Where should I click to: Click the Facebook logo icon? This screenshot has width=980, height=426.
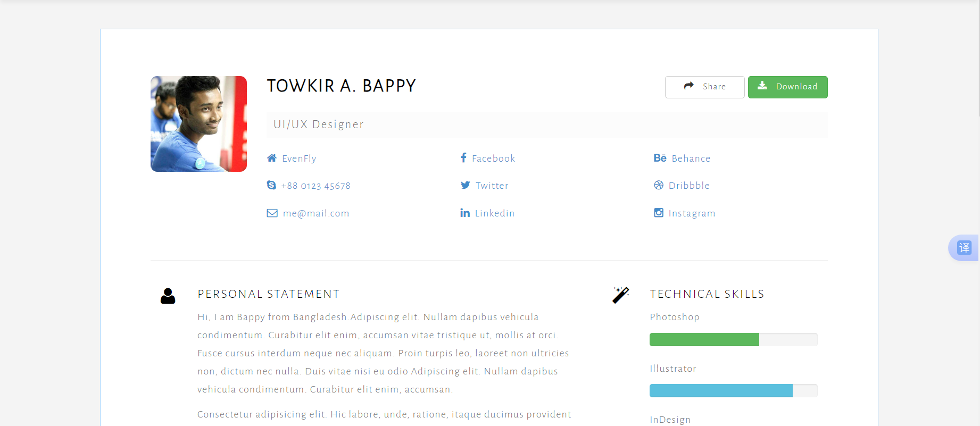[463, 158]
